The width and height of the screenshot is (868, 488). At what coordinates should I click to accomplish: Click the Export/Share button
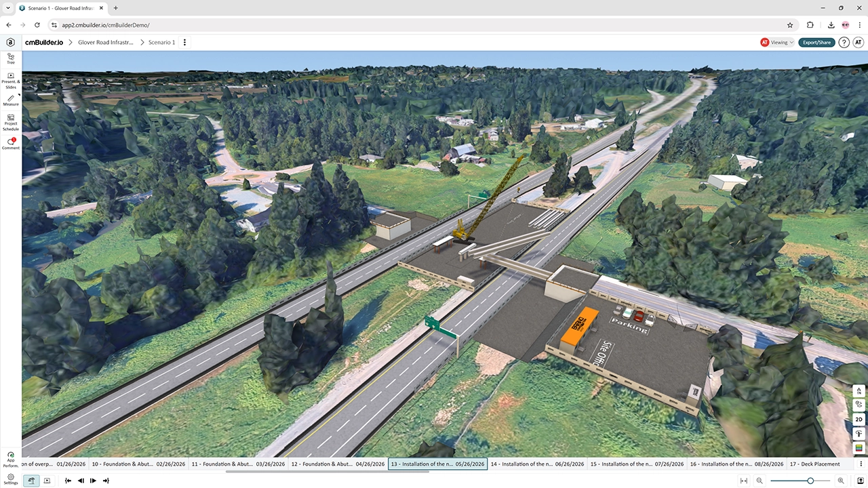pyautogui.click(x=816, y=42)
